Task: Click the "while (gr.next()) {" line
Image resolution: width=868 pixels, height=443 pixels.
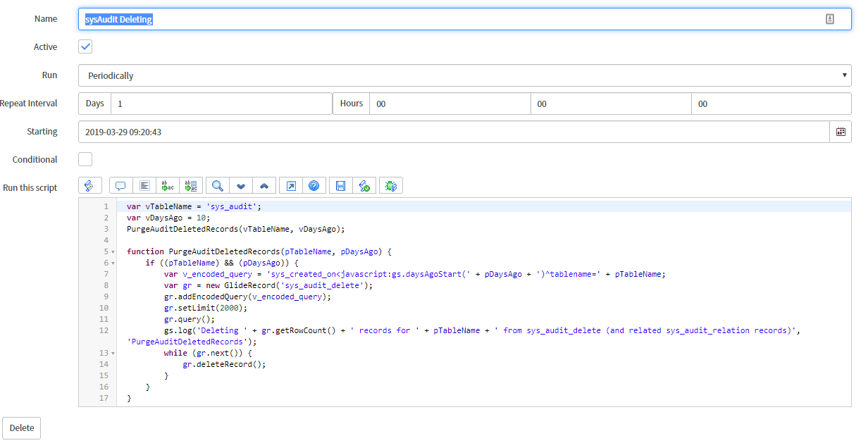Action: coord(208,353)
